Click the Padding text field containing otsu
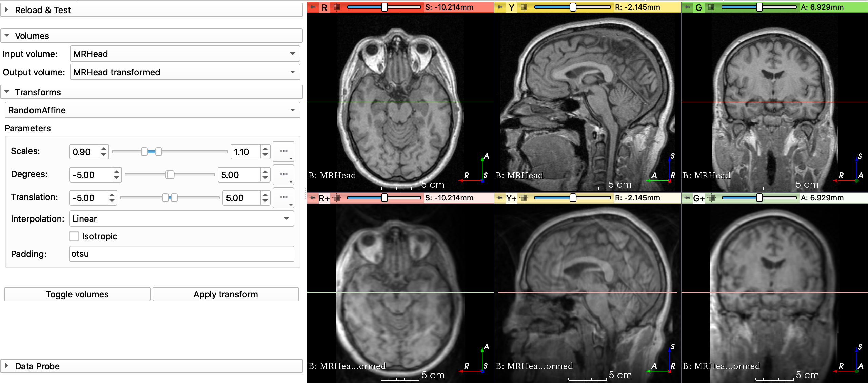Screen dimensions: 868x384 [181, 254]
